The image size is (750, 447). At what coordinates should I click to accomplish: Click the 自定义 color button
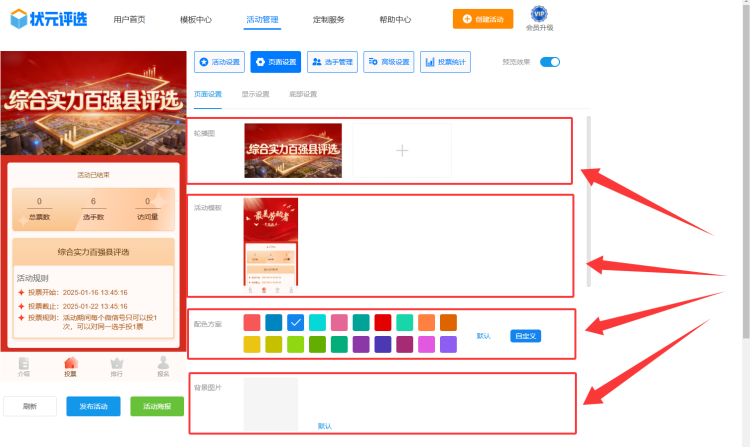coord(526,336)
